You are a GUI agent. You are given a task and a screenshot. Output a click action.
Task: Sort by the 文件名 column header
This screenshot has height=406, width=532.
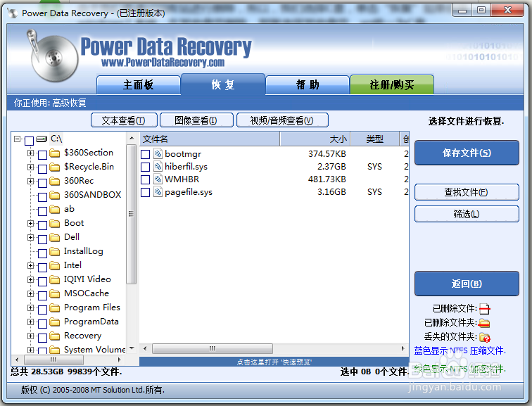(210, 139)
